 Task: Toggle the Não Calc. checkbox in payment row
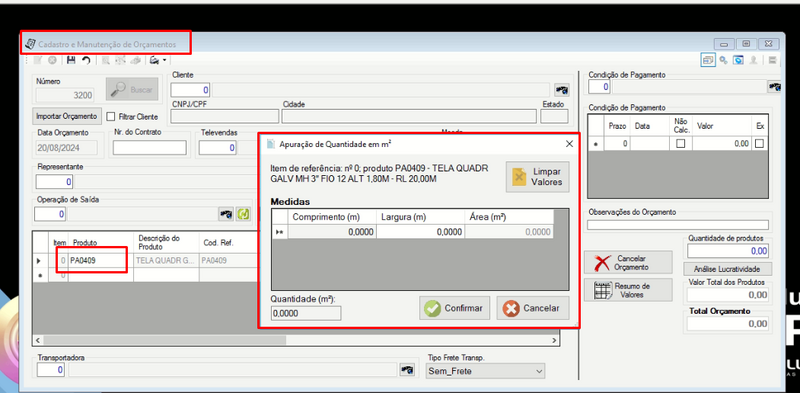click(x=680, y=144)
